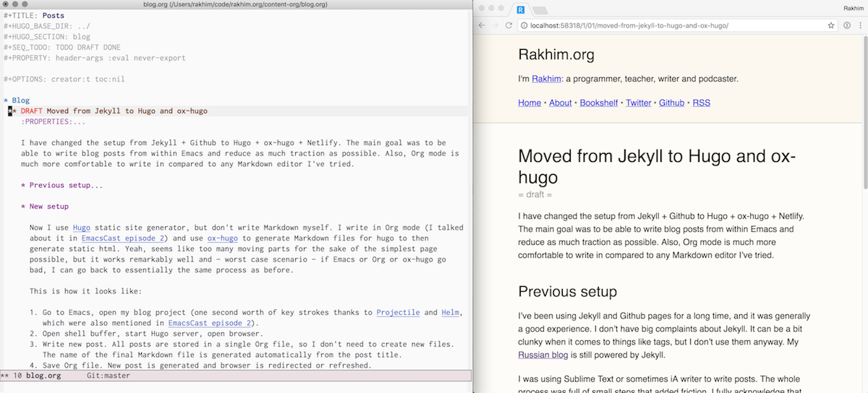Open the About navigation link
This screenshot has width=868, height=393.
coord(561,103)
